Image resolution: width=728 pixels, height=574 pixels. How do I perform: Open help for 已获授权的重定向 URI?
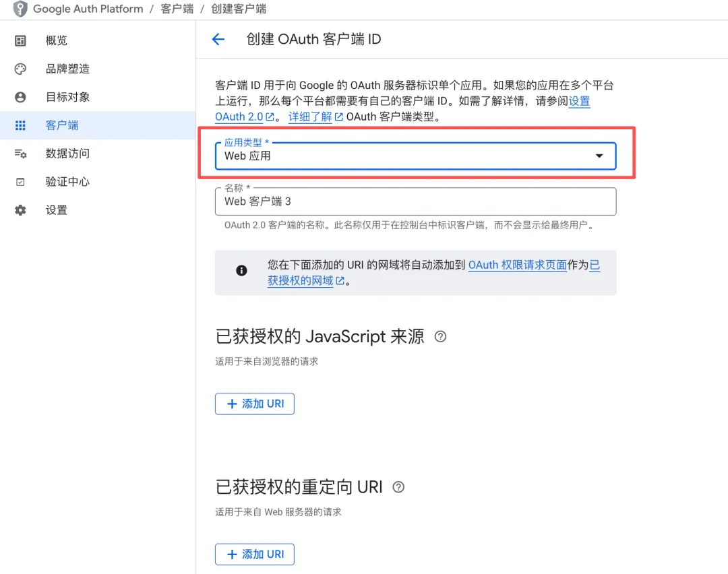pyautogui.click(x=398, y=487)
